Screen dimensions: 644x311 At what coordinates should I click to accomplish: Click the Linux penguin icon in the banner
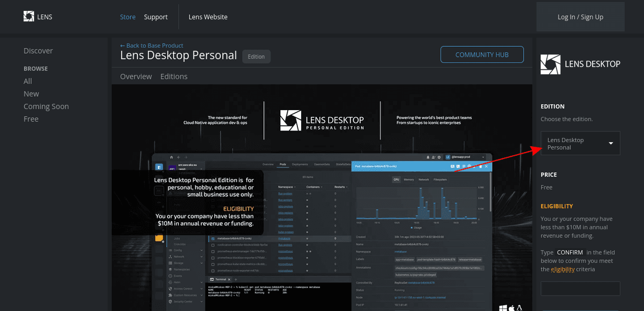(519, 308)
